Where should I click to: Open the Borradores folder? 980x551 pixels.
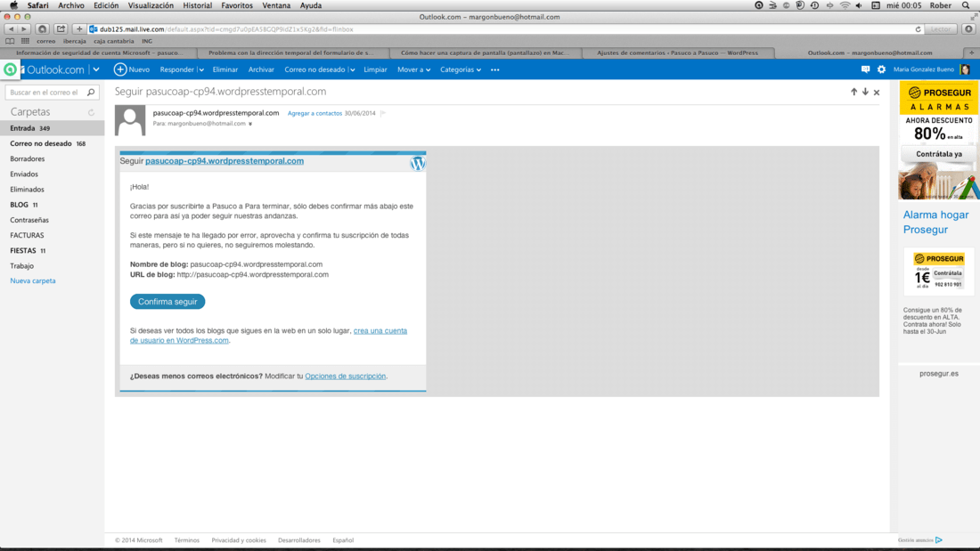[x=53, y=158]
